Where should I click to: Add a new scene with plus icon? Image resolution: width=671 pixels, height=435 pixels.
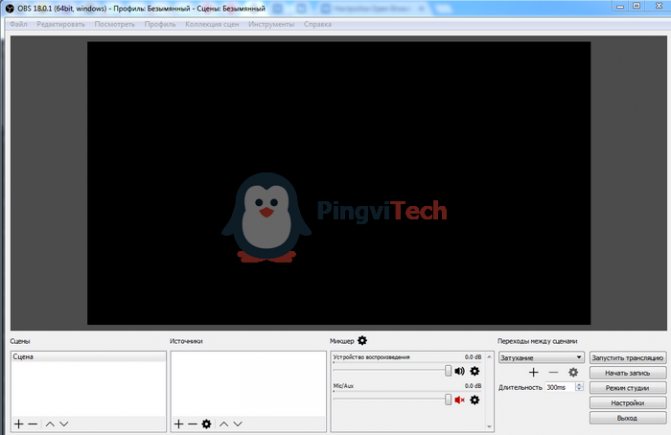click(18, 424)
